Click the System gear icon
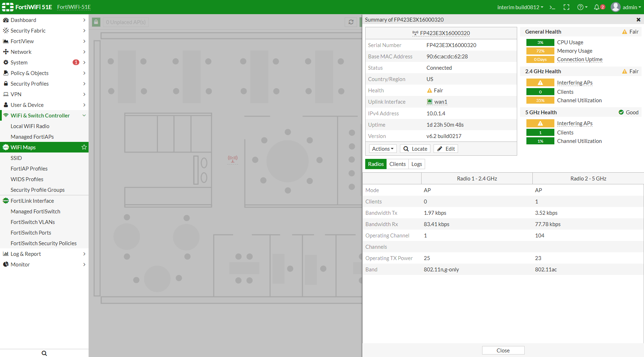This screenshot has width=644, height=357. (x=6, y=63)
